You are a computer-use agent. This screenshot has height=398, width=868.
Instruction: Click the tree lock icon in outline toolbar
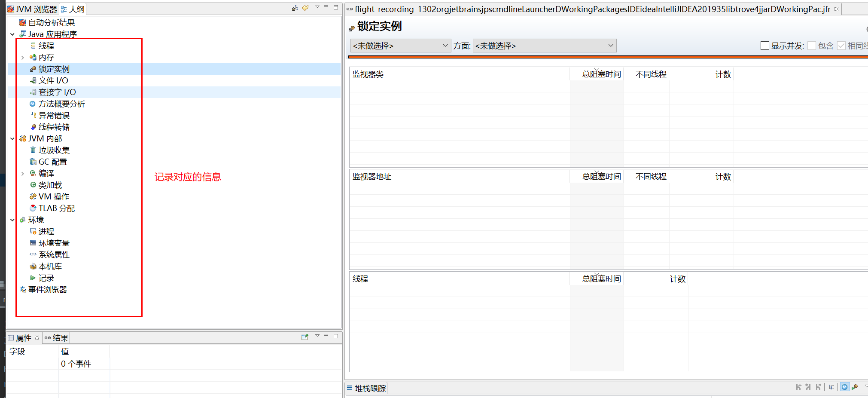click(x=295, y=8)
